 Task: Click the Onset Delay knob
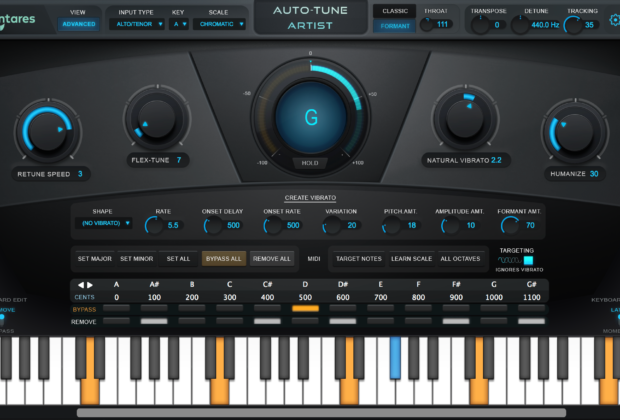[213, 226]
